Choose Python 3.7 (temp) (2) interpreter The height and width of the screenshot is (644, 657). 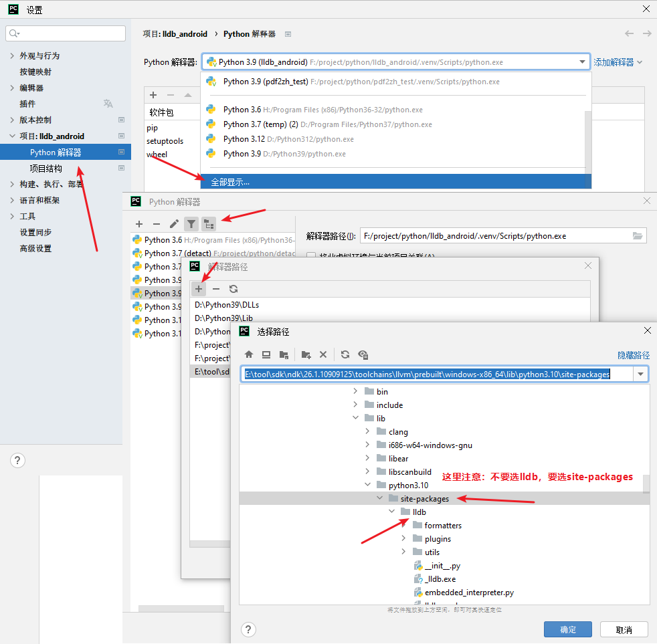click(393, 124)
